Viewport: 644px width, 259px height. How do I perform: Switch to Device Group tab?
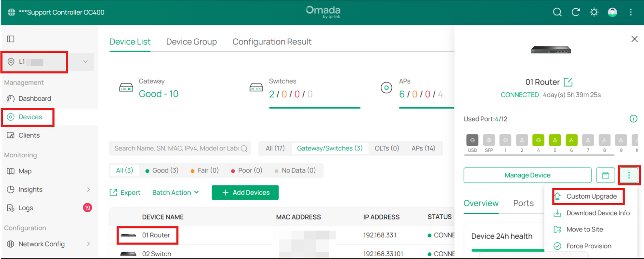[x=191, y=42]
